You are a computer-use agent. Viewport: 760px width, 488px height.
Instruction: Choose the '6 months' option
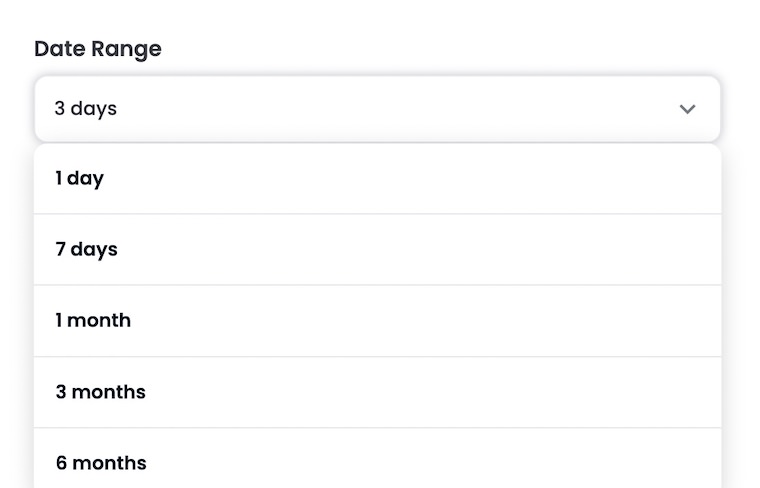101,463
